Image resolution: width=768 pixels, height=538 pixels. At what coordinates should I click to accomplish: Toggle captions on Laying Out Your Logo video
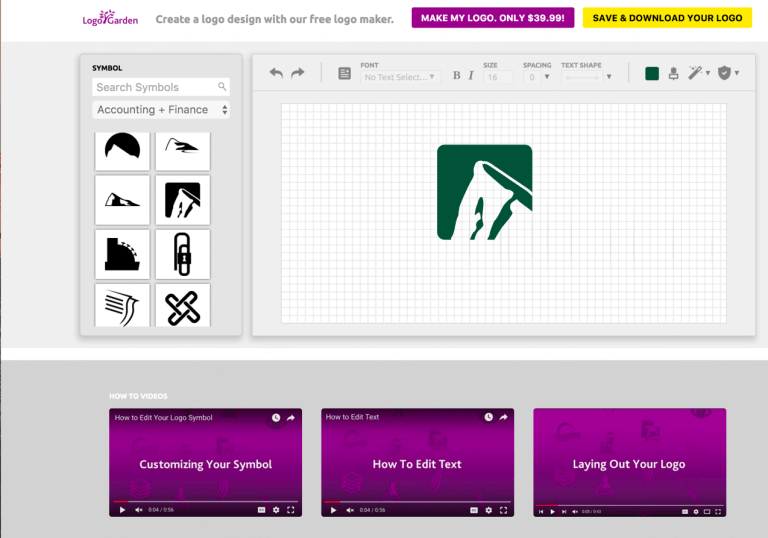point(685,512)
